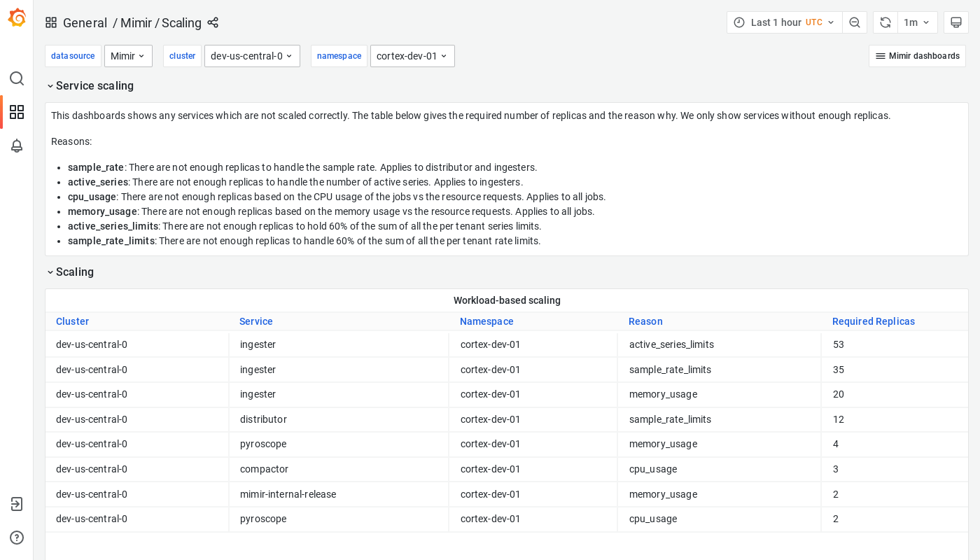Open the dev-us-central-0 cluster dropdown
This screenshot has width=980, height=560.
click(252, 55)
